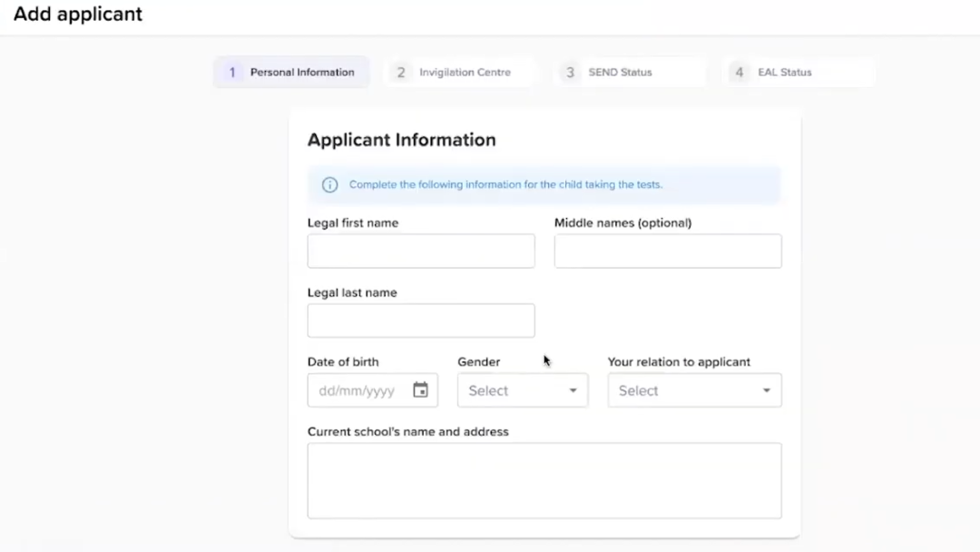
Task: Click into the Middle names (optional) field
Action: [668, 251]
